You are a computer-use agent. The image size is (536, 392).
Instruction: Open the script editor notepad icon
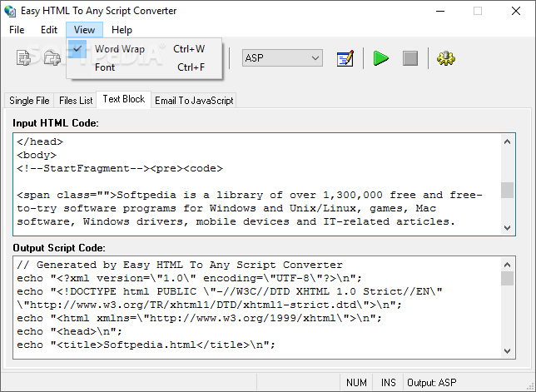click(345, 58)
